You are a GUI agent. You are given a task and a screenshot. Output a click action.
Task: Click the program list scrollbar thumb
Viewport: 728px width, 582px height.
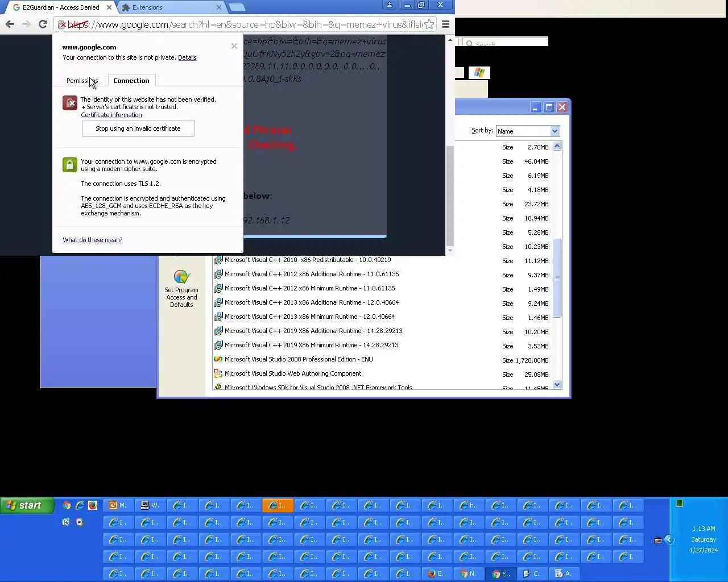click(557, 278)
